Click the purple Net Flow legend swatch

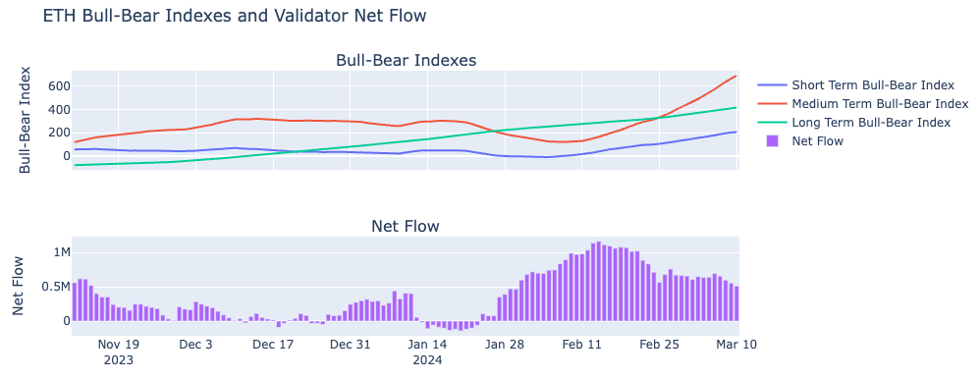pyautogui.click(x=772, y=141)
